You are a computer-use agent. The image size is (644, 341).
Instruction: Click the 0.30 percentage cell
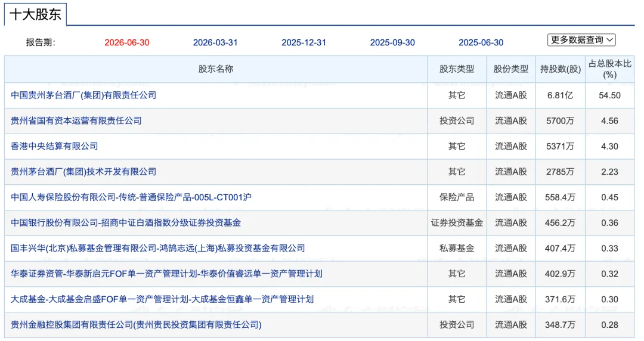[x=609, y=299]
